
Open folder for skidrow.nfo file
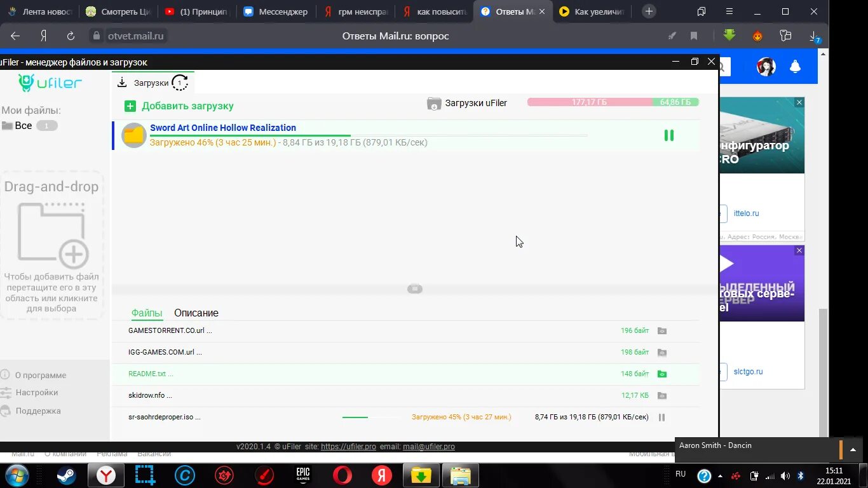tap(661, 396)
